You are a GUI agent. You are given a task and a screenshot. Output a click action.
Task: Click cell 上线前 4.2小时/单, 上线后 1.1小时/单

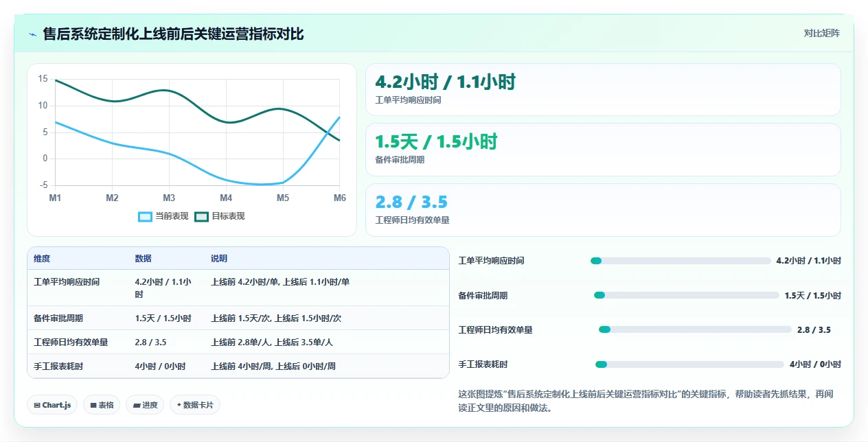(280, 281)
